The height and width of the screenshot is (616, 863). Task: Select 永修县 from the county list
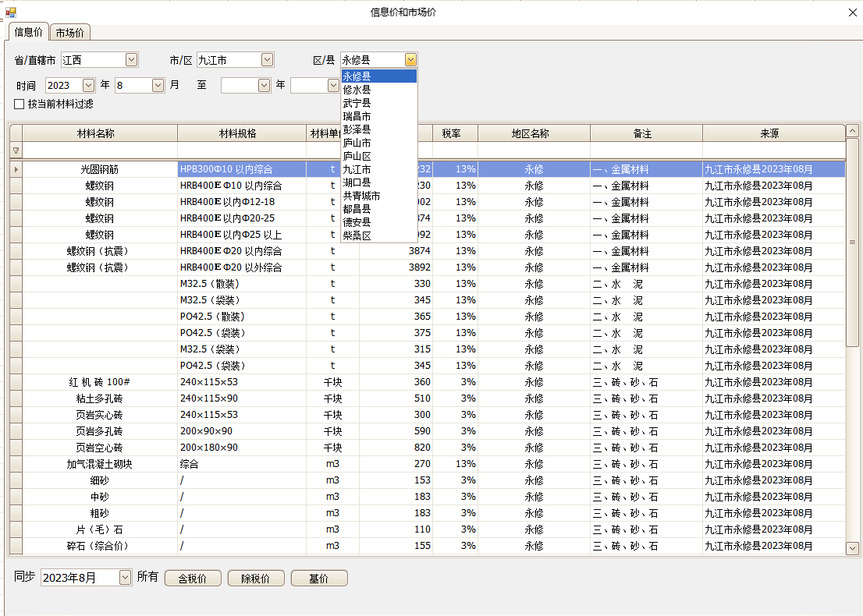tap(378, 76)
